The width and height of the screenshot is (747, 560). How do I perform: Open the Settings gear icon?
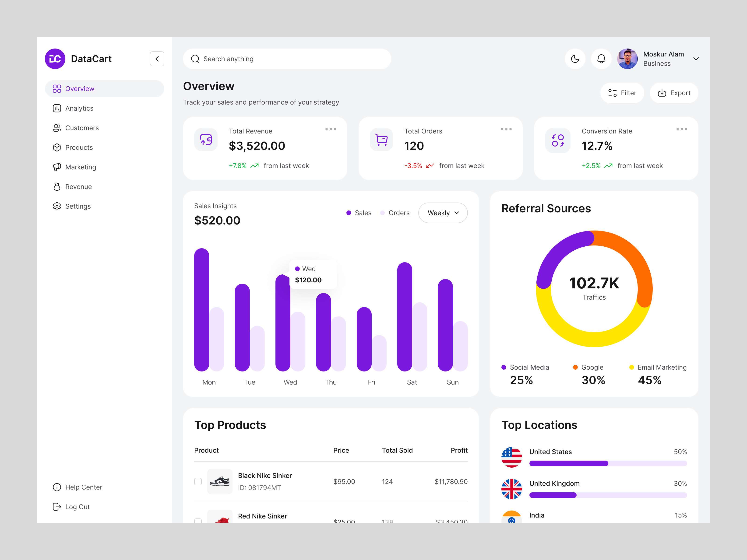(x=57, y=206)
